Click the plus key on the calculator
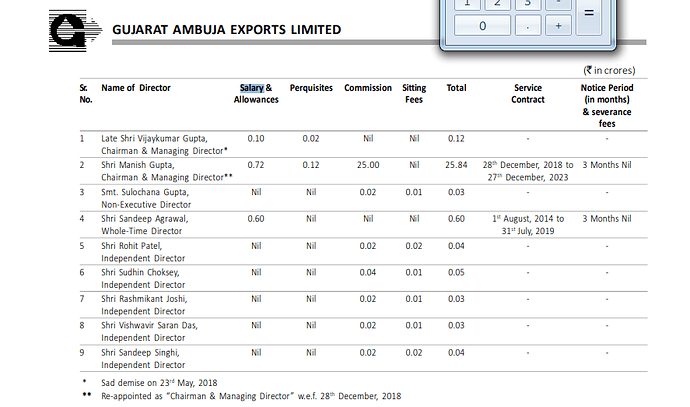This screenshot has width=690, height=407. coord(558,26)
